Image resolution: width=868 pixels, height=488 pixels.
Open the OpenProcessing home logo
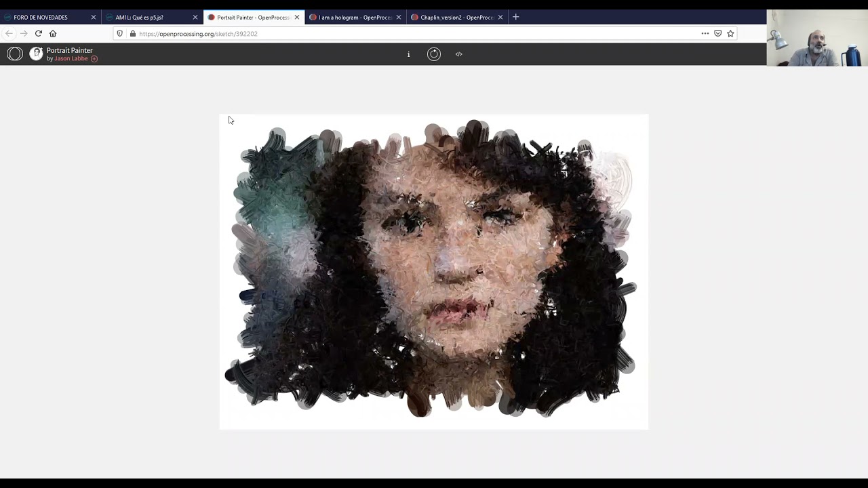[15, 54]
